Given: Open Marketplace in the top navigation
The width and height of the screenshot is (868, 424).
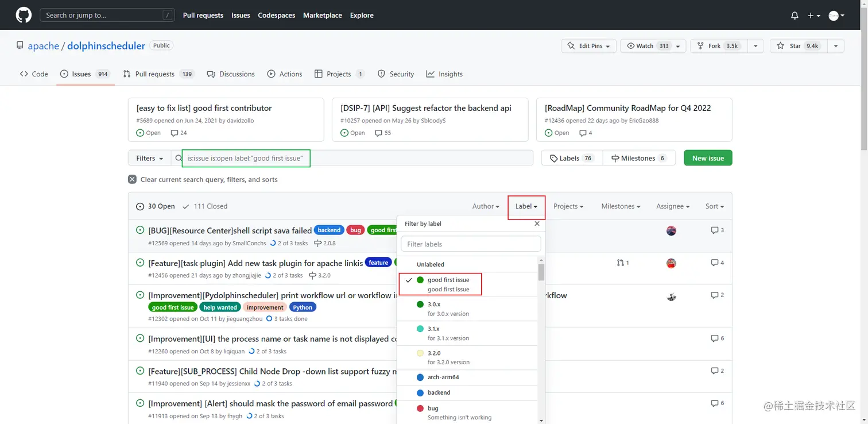Looking at the screenshot, I should pyautogui.click(x=323, y=16).
